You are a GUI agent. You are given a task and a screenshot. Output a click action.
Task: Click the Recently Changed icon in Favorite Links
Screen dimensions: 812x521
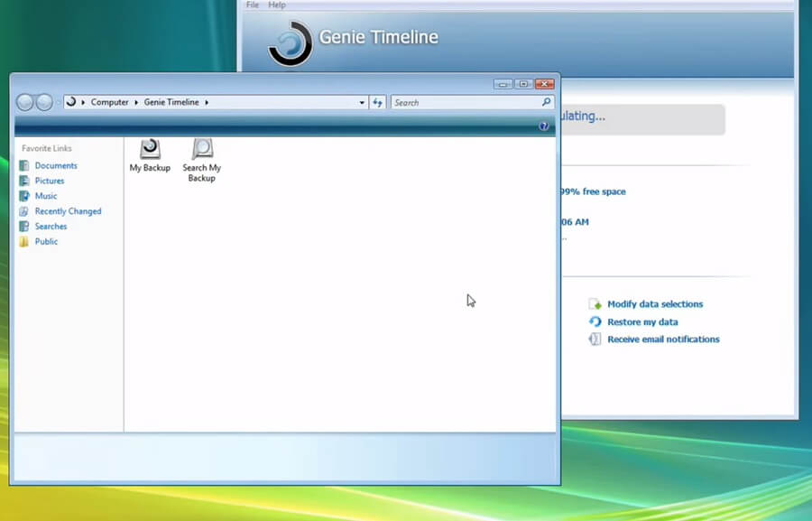23,211
